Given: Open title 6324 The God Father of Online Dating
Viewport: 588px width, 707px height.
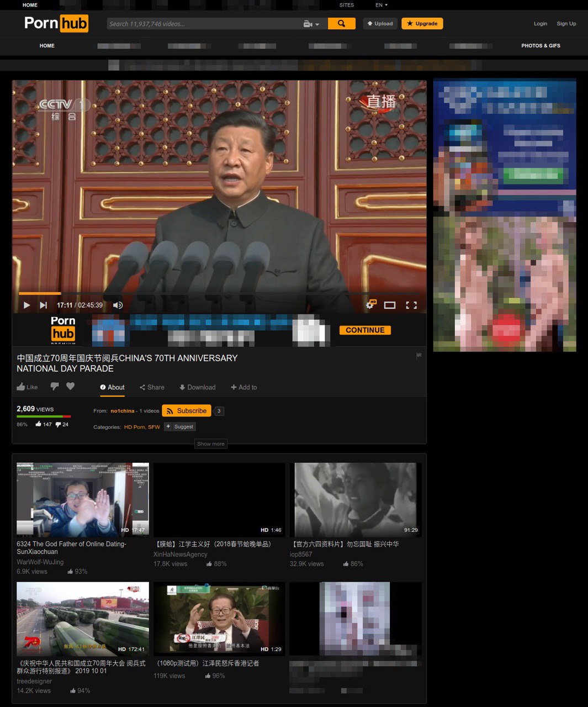Looking at the screenshot, I should pyautogui.click(x=72, y=548).
